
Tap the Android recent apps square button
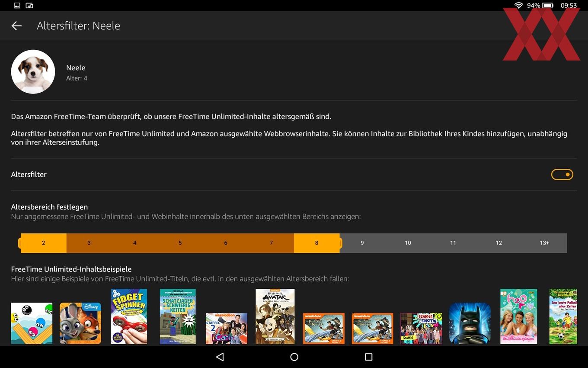coord(369,357)
